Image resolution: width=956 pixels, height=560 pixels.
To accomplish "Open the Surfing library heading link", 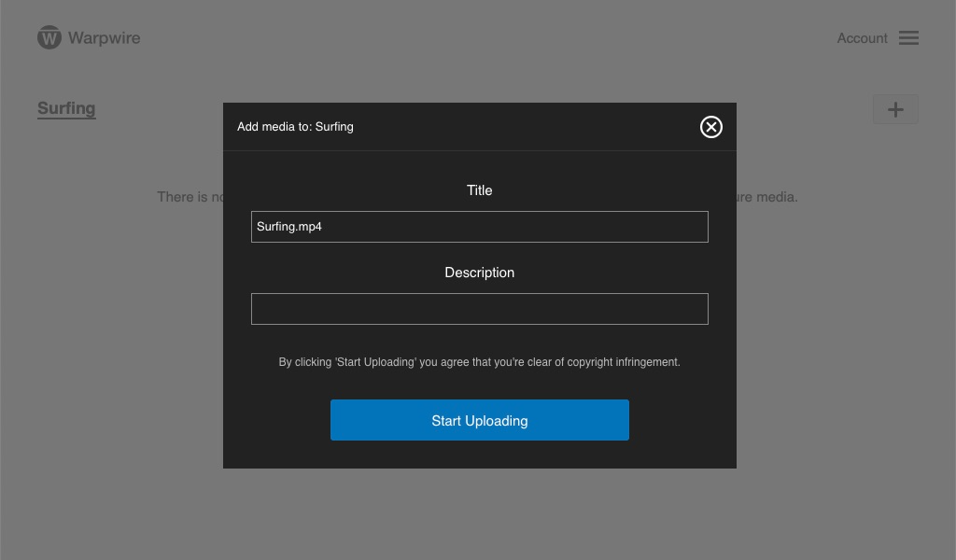I will coord(66,108).
